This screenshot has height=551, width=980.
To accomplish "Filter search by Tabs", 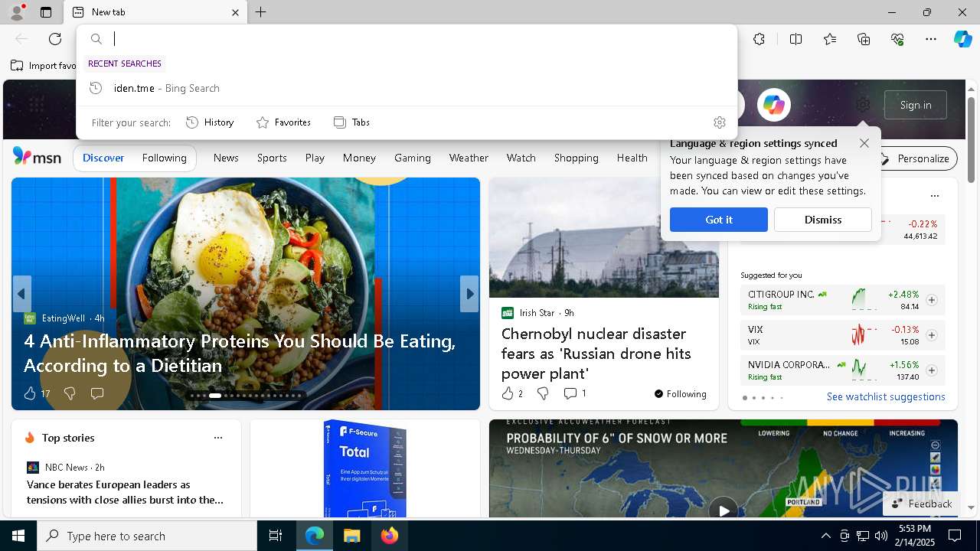I will click(351, 122).
